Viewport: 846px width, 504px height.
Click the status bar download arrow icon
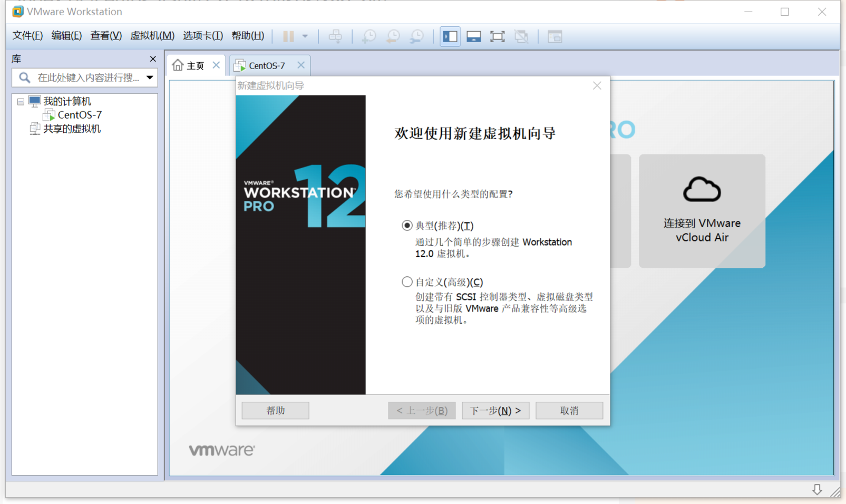[x=817, y=490]
